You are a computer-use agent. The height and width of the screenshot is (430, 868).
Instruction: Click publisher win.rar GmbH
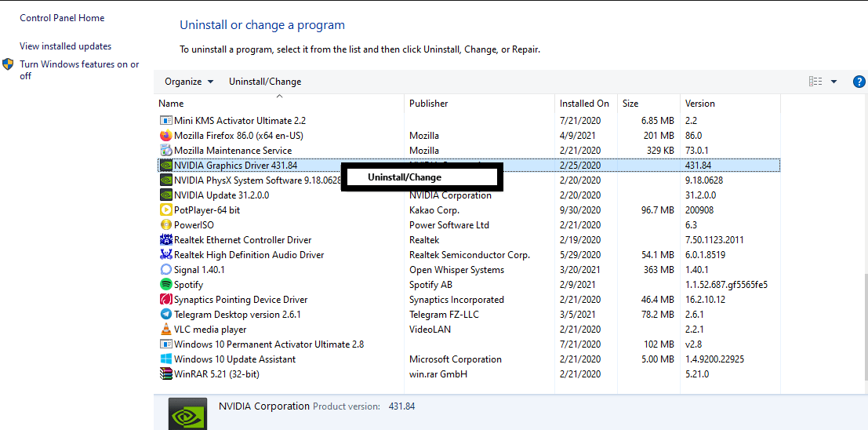[438, 374]
